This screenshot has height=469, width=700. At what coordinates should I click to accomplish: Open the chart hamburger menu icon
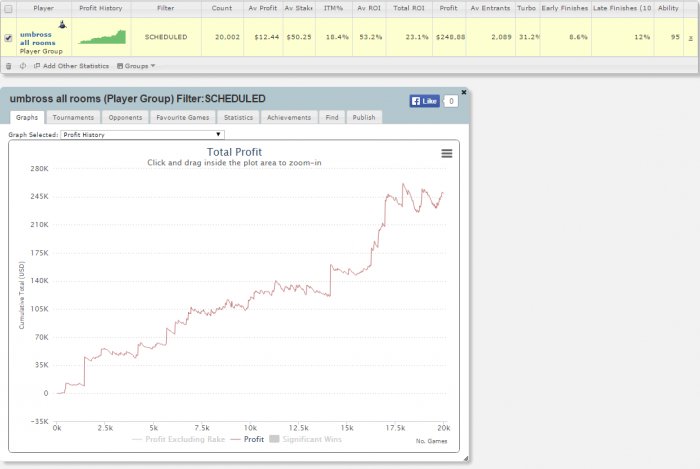[x=446, y=154]
